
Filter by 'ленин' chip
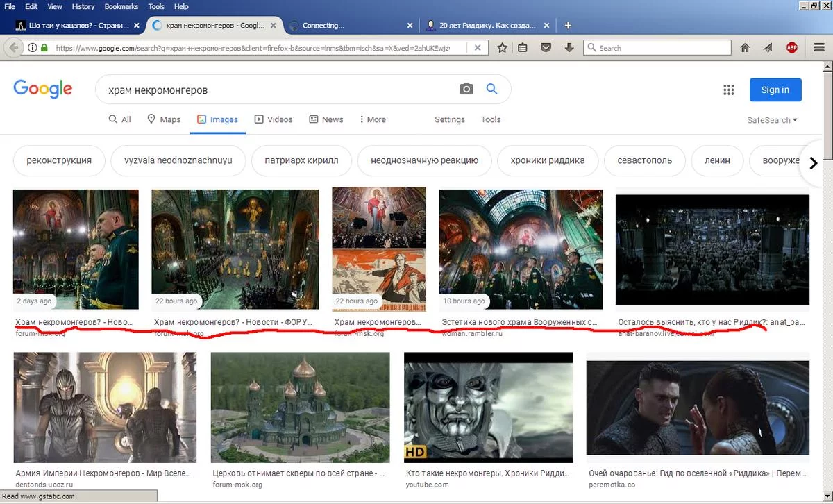coord(717,160)
